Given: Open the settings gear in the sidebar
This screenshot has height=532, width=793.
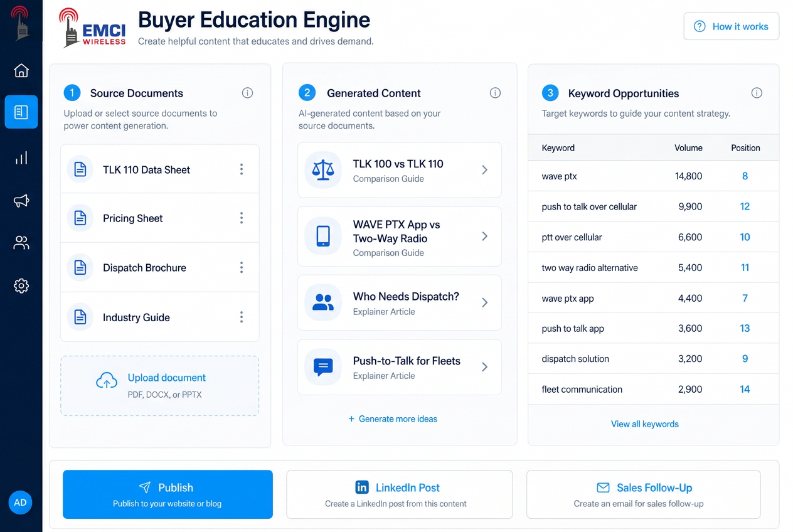Looking at the screenshot, I should 21,286.
